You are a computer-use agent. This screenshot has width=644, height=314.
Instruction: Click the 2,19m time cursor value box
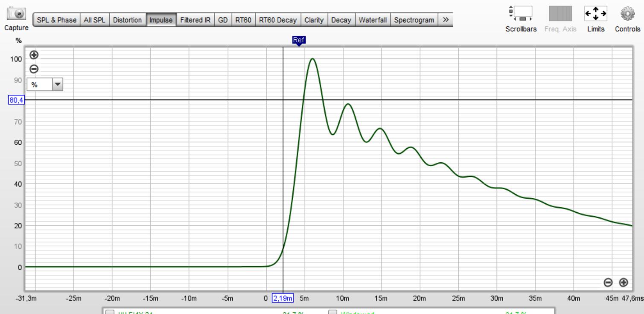(x=283, y=298)
